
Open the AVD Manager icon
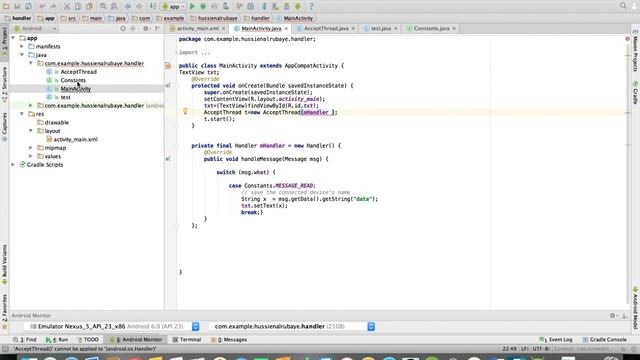[x=276, y=6]
